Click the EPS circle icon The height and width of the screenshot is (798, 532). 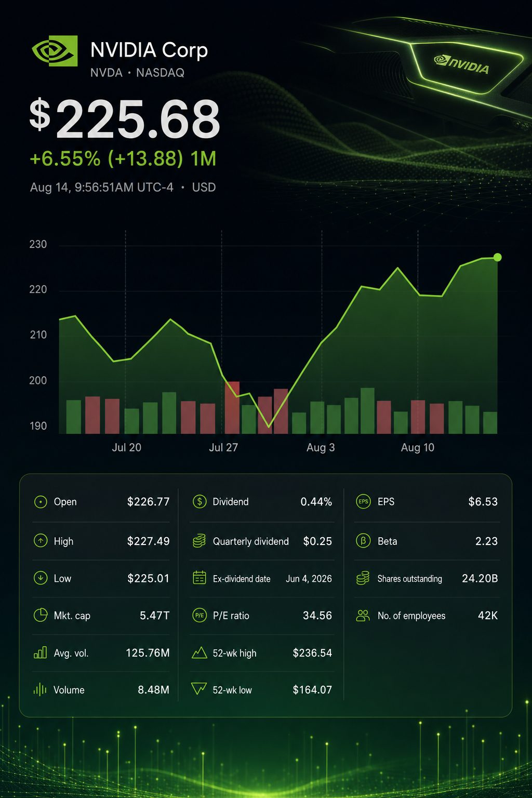[x=363, y=501]
